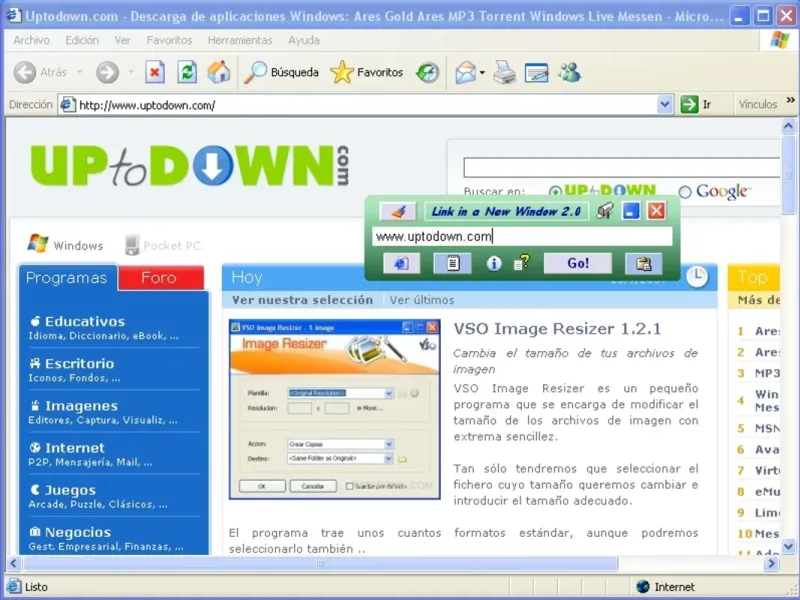The height and width of the screenshot is (600, 800).
Task: Open the Ver menu
Action: 122,40
